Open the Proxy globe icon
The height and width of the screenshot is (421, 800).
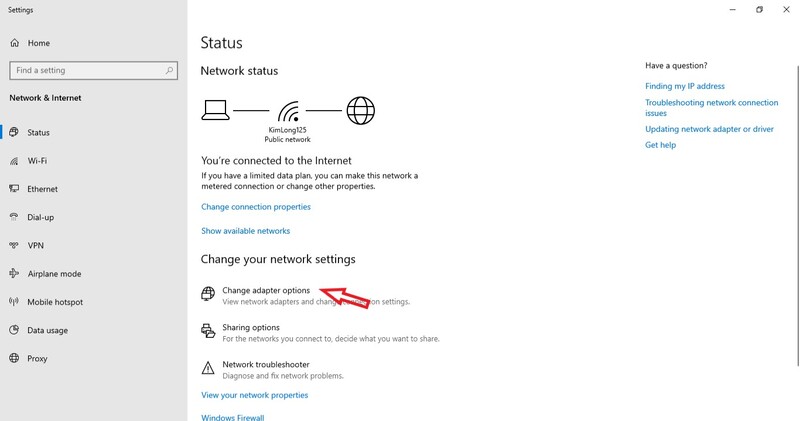[x=14, y=358]
